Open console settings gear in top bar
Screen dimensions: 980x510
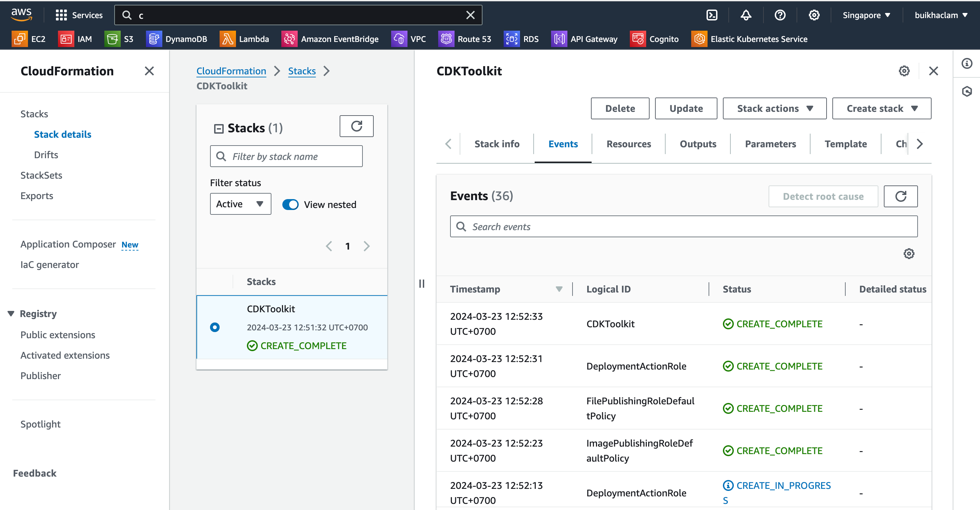coord(814,15)
